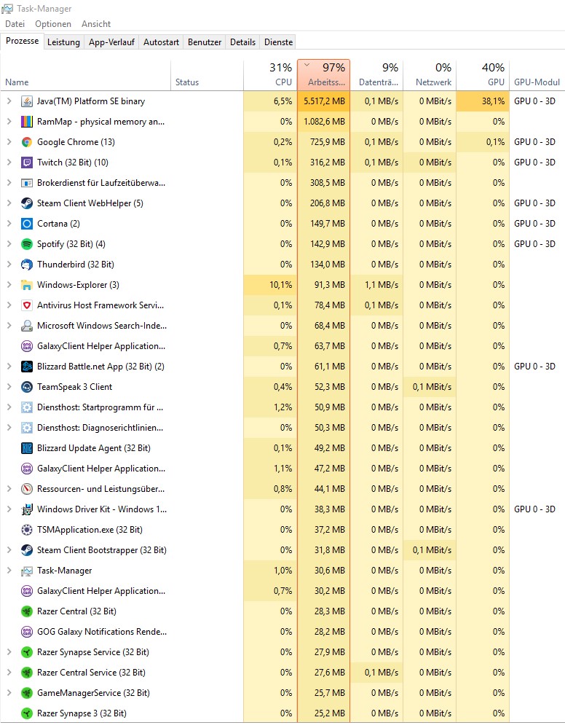The height and width of the screenshot is (728, 565).
Task: Sort by the Arbeitsspeicher column header
Action: click(x=324, y=75)
